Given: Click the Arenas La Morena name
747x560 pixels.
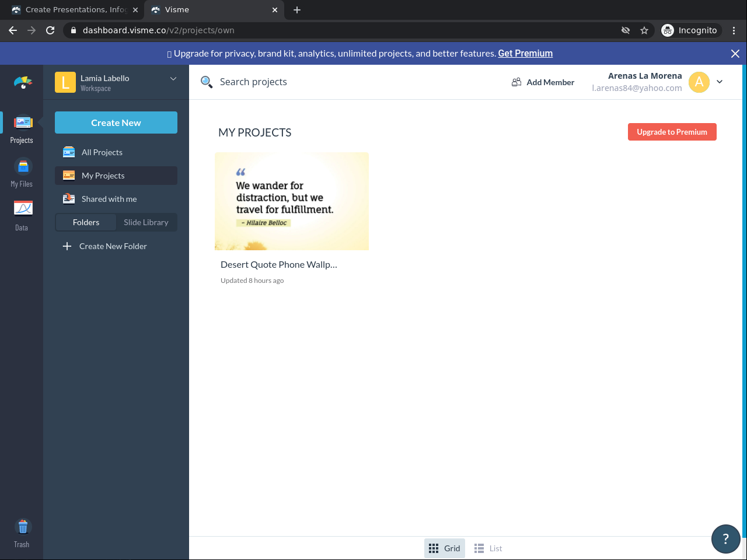Looking at the screenshot, I should tap(645, 76).
